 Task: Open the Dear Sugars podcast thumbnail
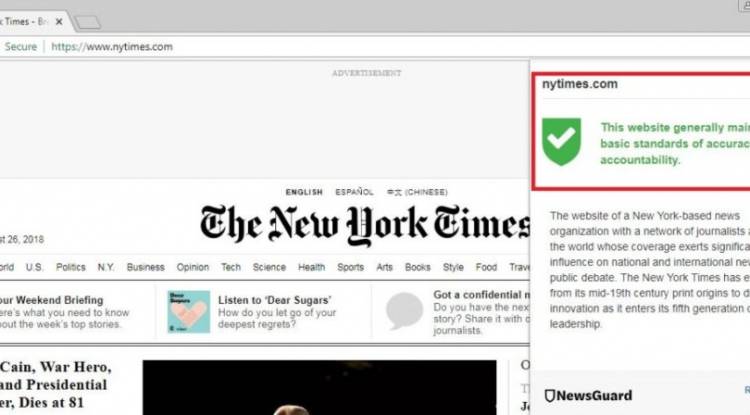click(x=188, y=312)
